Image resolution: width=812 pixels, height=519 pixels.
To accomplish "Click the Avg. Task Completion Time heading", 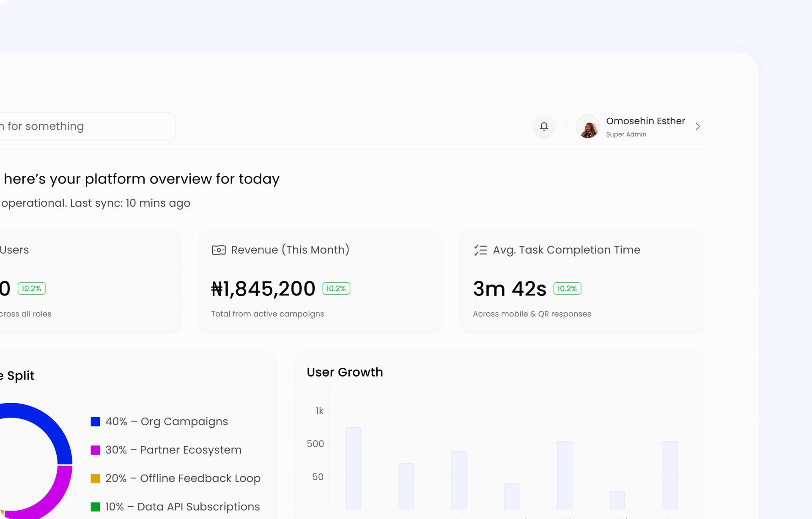I will point(567,250).
